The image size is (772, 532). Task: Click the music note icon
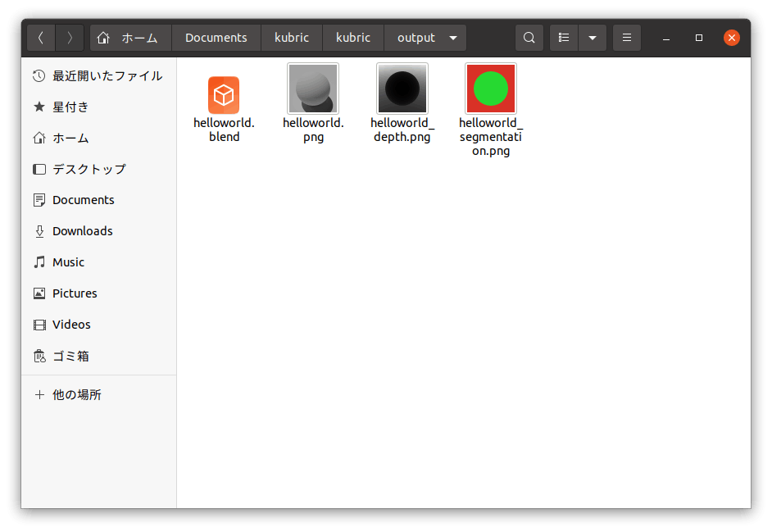pos(39,262)
